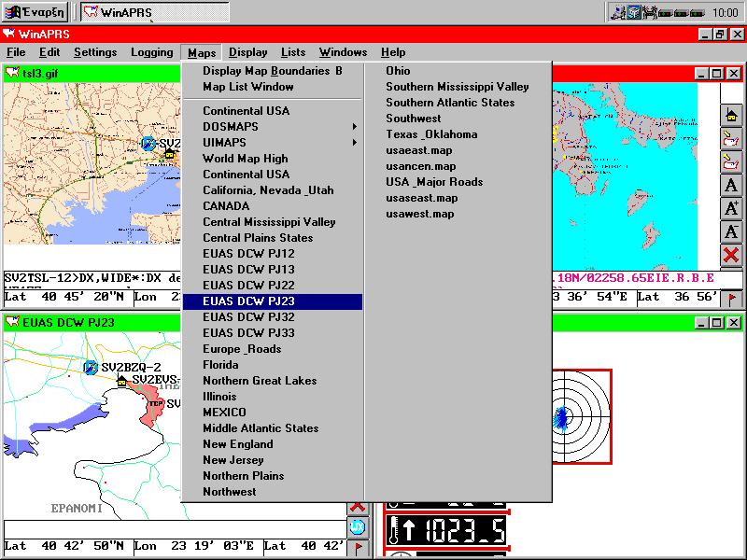Select the Northwest map
Screen dimensions: 747x560
tap(273, 492)
